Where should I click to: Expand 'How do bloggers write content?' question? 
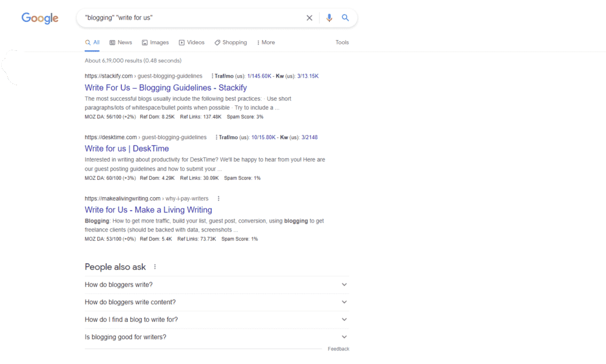217,302
